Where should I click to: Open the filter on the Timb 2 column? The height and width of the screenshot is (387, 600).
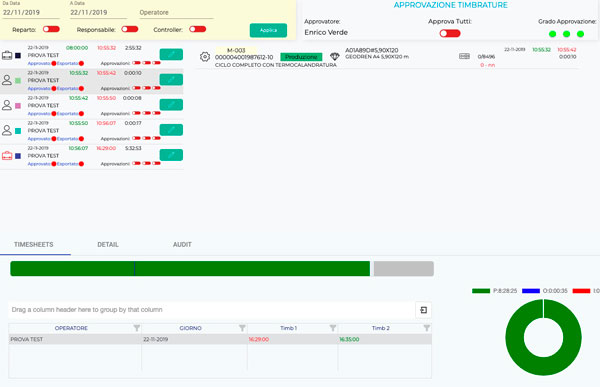pos(427,328)
